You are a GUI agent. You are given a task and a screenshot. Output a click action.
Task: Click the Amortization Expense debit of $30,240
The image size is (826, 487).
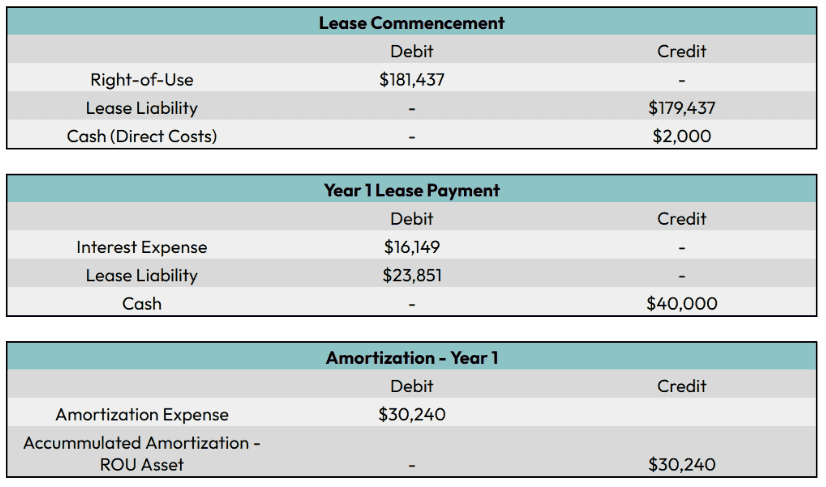(x=412, y=414)
